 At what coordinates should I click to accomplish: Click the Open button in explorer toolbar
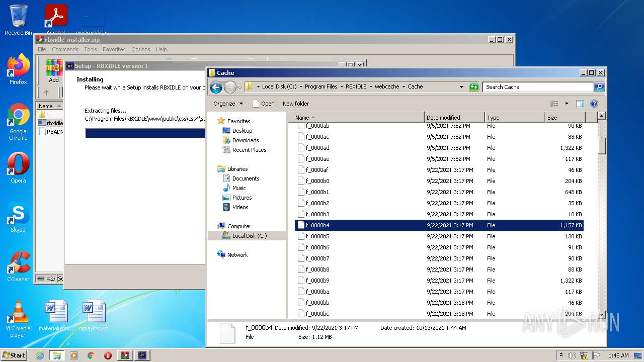(263, 104)
